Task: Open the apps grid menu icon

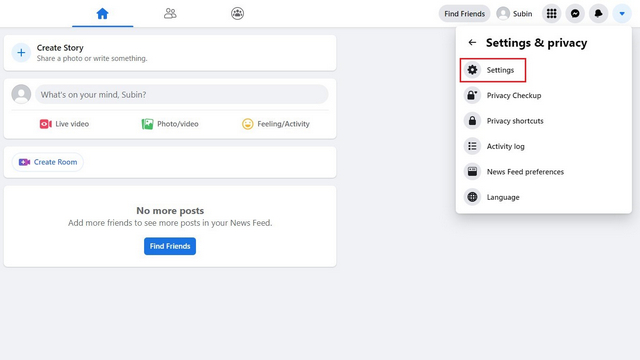Action: tap(551, 13)
